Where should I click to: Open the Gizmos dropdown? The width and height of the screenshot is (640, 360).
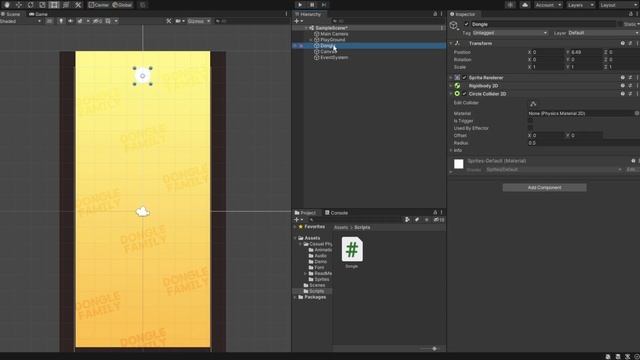click(x=199, y=21)
